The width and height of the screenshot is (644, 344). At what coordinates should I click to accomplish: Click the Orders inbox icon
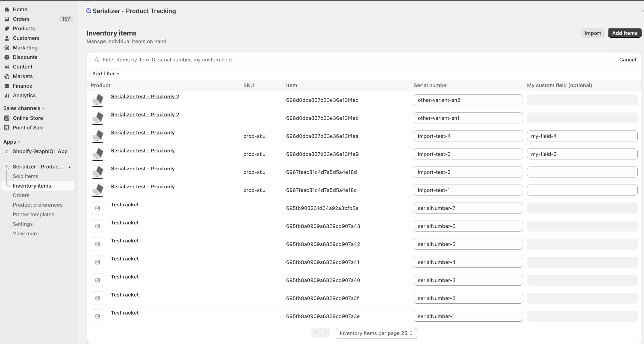coord(7,19)
